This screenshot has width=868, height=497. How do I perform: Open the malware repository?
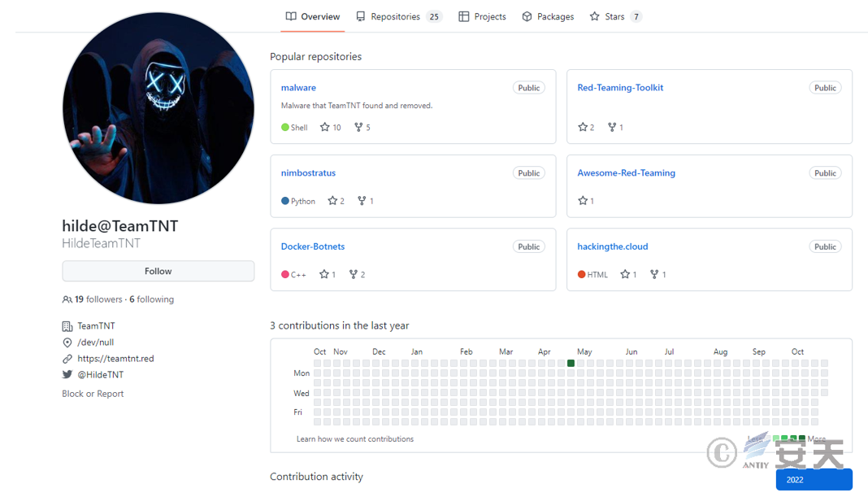[298, 88]
